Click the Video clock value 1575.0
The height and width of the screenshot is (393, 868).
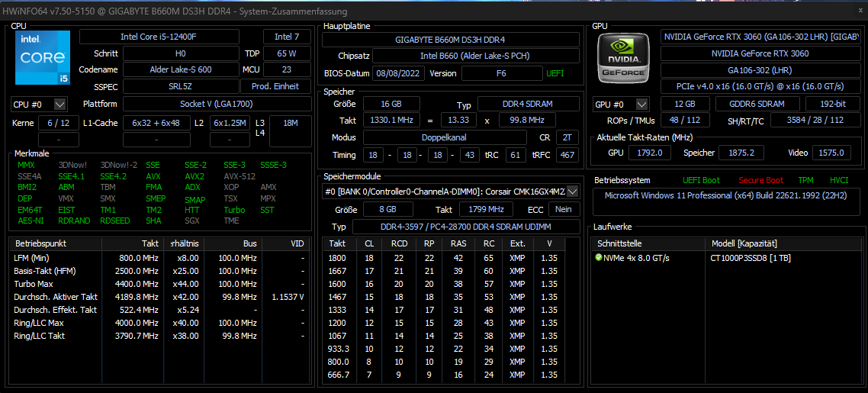click(x=832, y=153)
